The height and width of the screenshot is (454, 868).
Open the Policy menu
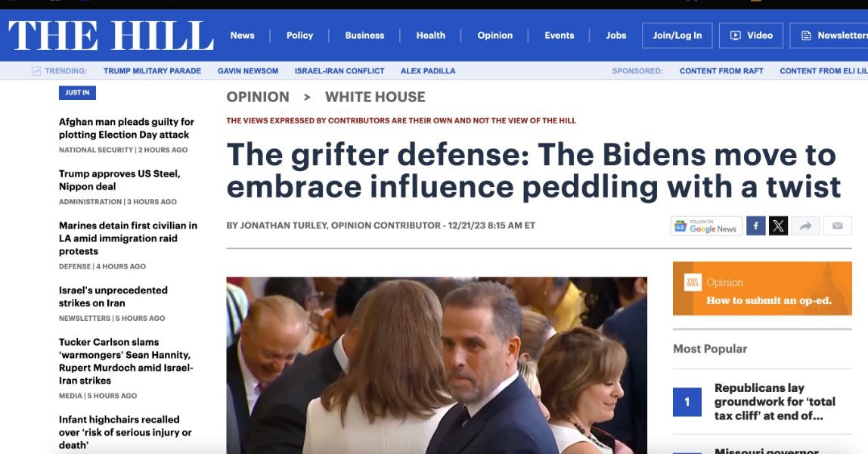299,36
